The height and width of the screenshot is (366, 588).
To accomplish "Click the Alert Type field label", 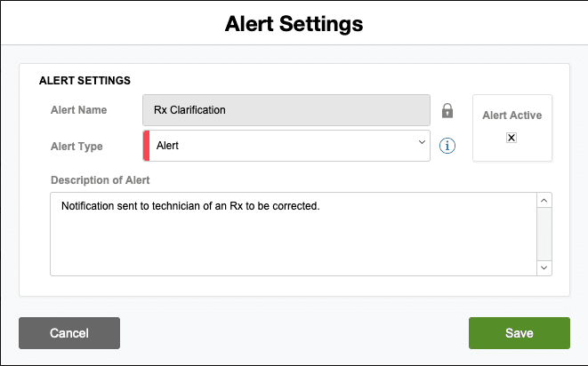I will [77, 147].
